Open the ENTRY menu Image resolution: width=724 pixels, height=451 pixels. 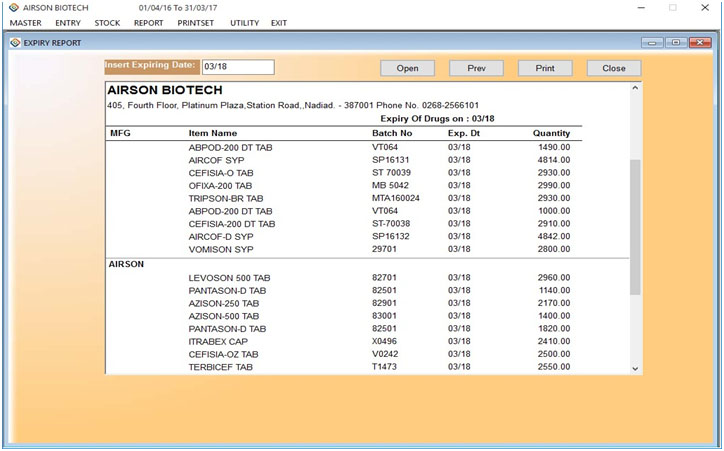[68, 22]
